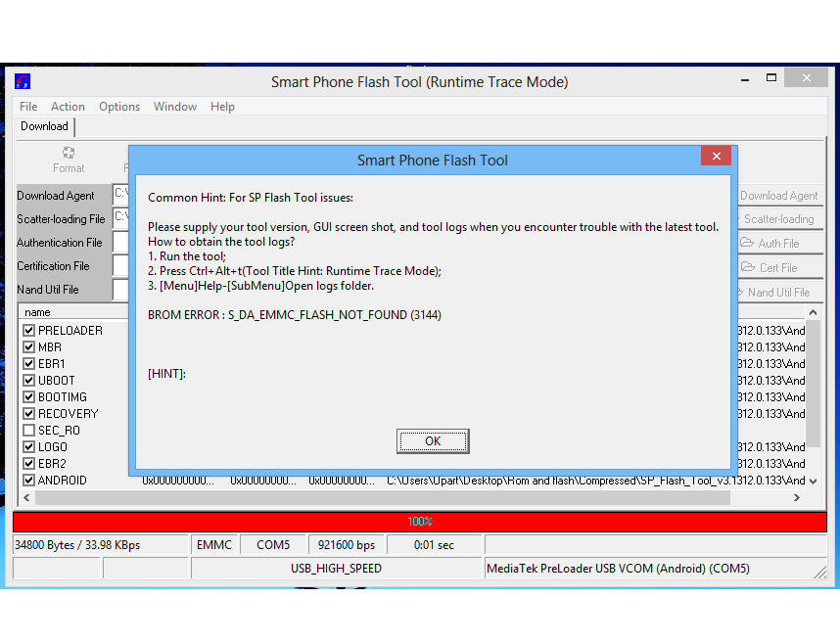Screen dimensions: 840x644
Task: Select the Download tab
Action: coord(44,126)
